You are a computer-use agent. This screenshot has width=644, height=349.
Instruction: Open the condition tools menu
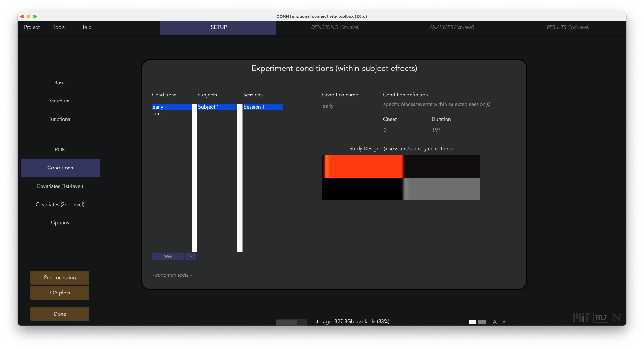tap(172, 275)
